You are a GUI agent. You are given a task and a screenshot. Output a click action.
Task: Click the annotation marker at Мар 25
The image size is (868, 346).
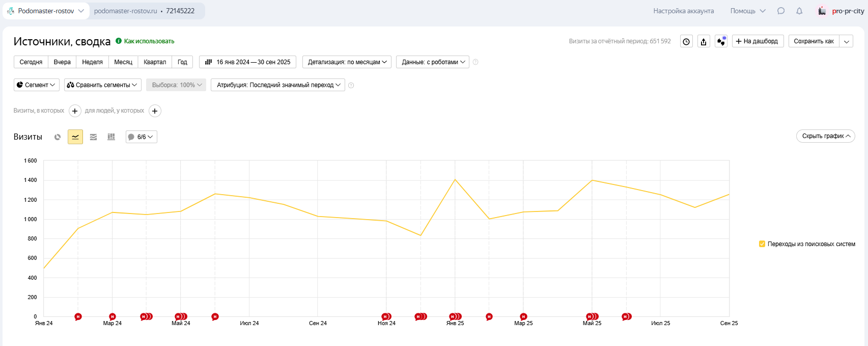[x=523, y=317]
